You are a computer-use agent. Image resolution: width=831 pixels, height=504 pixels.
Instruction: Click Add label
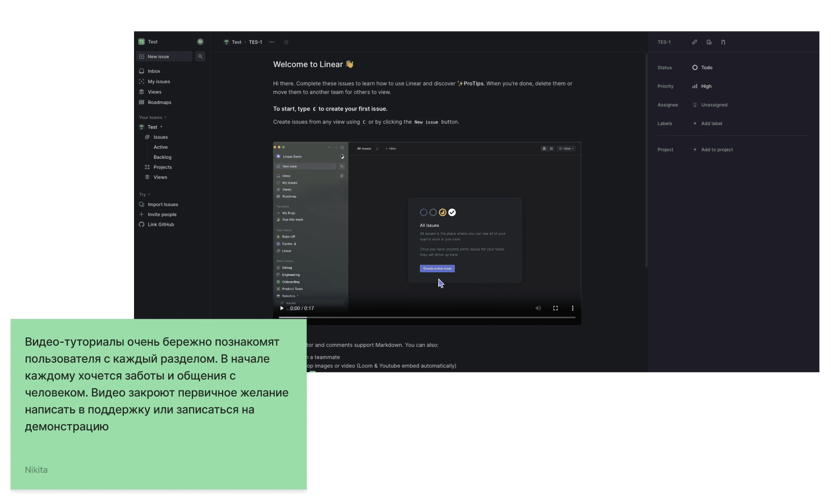coord(708,124)
